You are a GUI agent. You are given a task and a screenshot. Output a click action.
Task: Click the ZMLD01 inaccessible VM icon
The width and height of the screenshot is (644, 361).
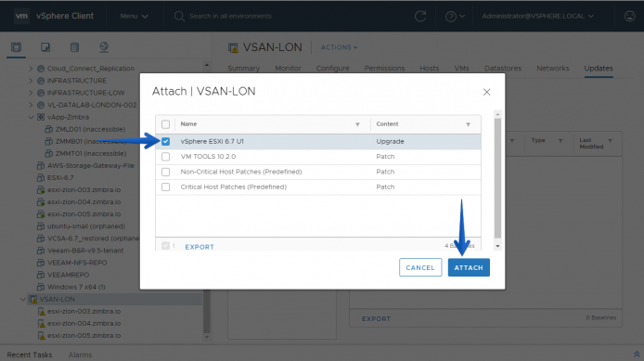click(x=49, y=129)
